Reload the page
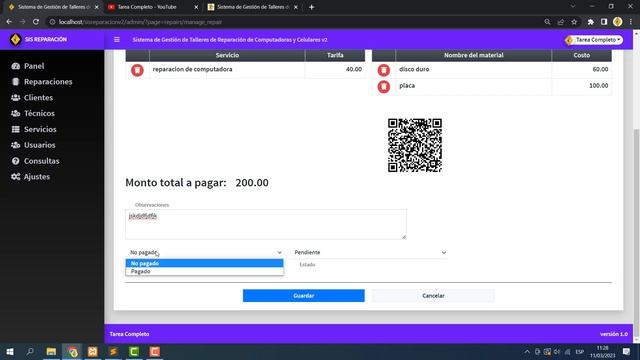The height and width of the screenshot is (360, 640). click(36, 22)
